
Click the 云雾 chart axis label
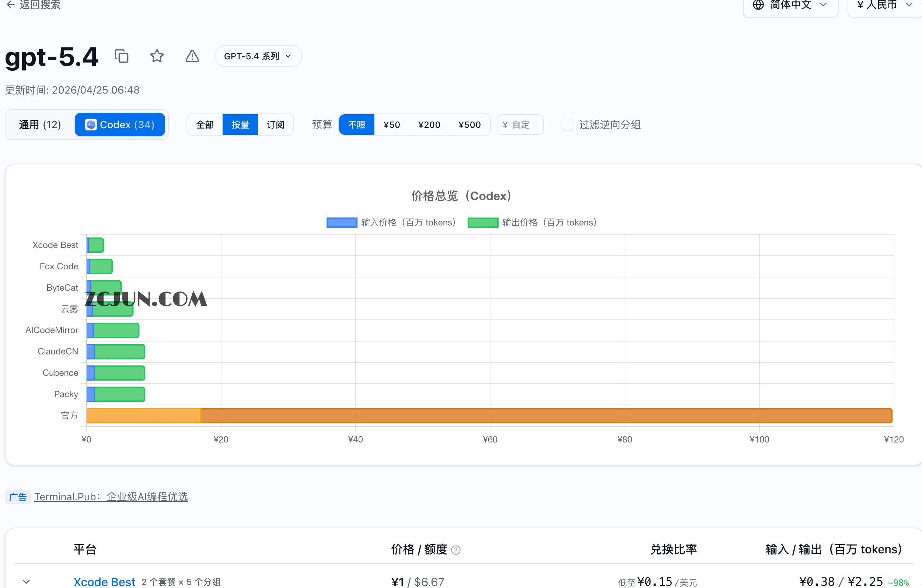(69, 309)
